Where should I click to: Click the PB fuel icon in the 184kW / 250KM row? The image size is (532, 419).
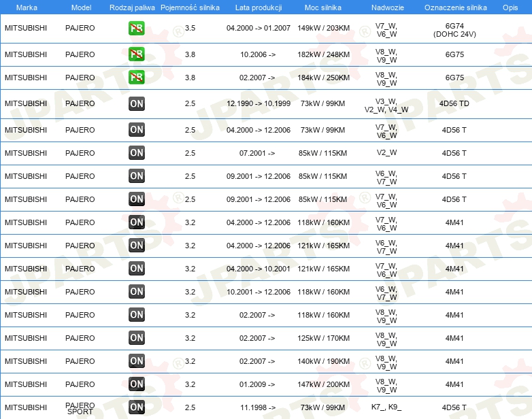click(137, 78)
